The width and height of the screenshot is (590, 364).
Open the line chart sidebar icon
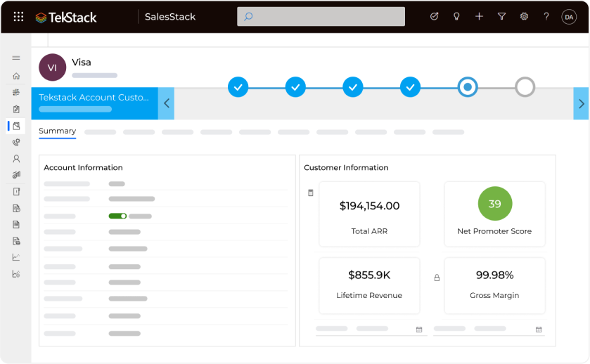[16, 257]
